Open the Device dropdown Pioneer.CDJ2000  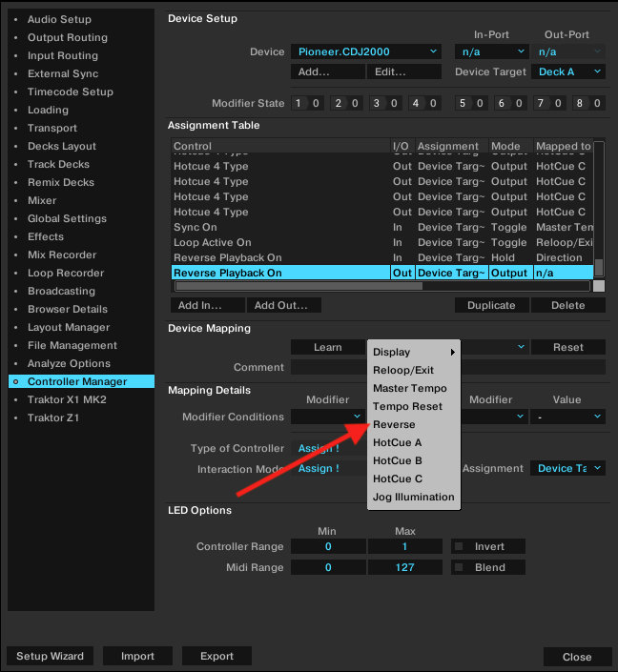click(365, 51)
